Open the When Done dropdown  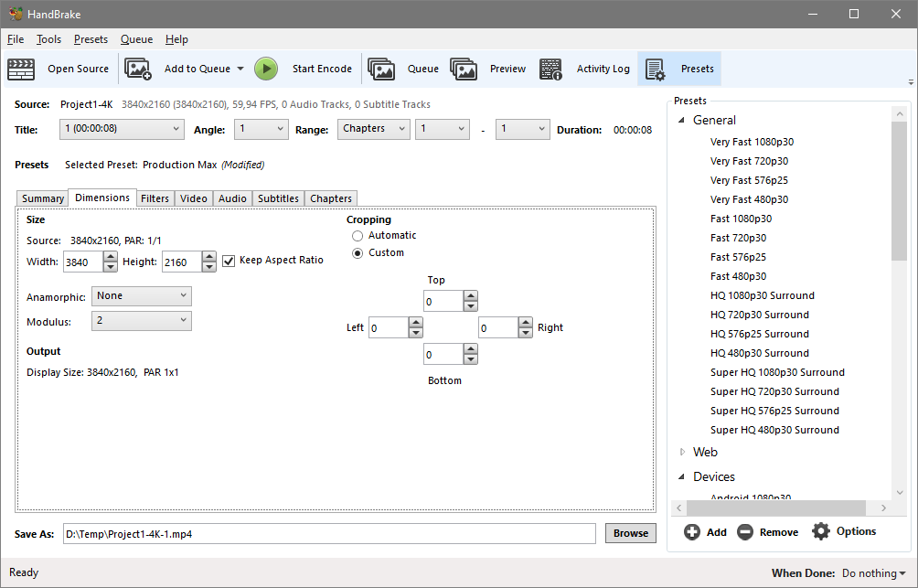point(874,573)
